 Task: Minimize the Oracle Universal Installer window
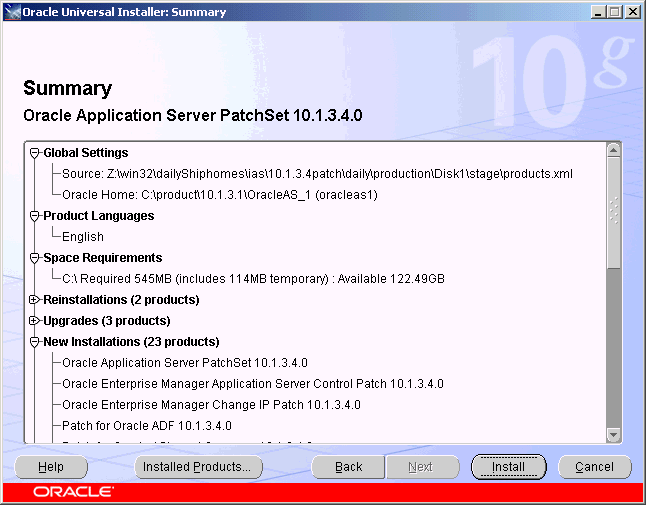[598, 12]
